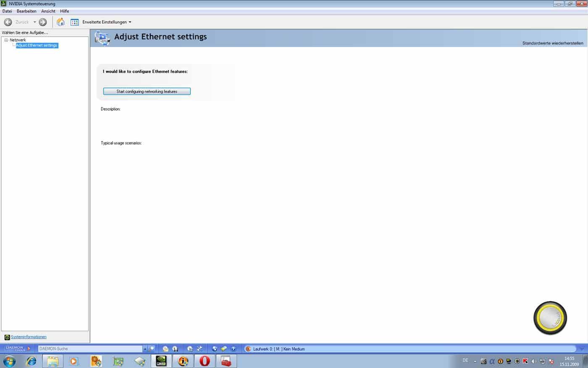Click Standardwerte wiederherstellen link
The width and height of the screenshot is (588, 368).
[553, 43]
